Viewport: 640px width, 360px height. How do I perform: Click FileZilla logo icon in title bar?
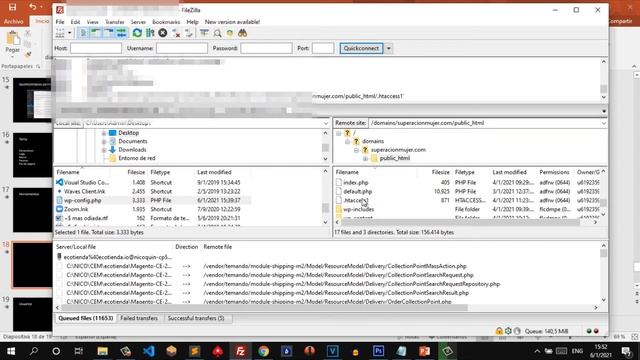pos(60,10)
